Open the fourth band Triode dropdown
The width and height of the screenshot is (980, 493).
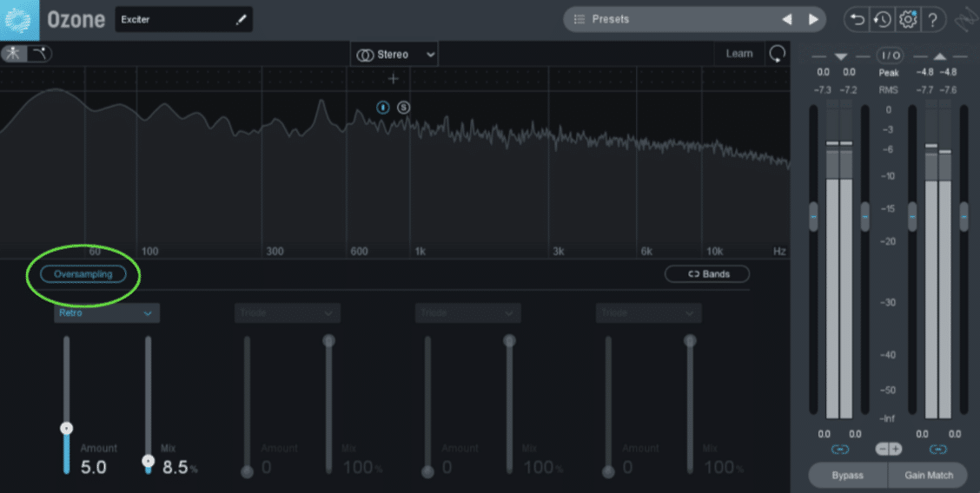[x=649, y=313]
